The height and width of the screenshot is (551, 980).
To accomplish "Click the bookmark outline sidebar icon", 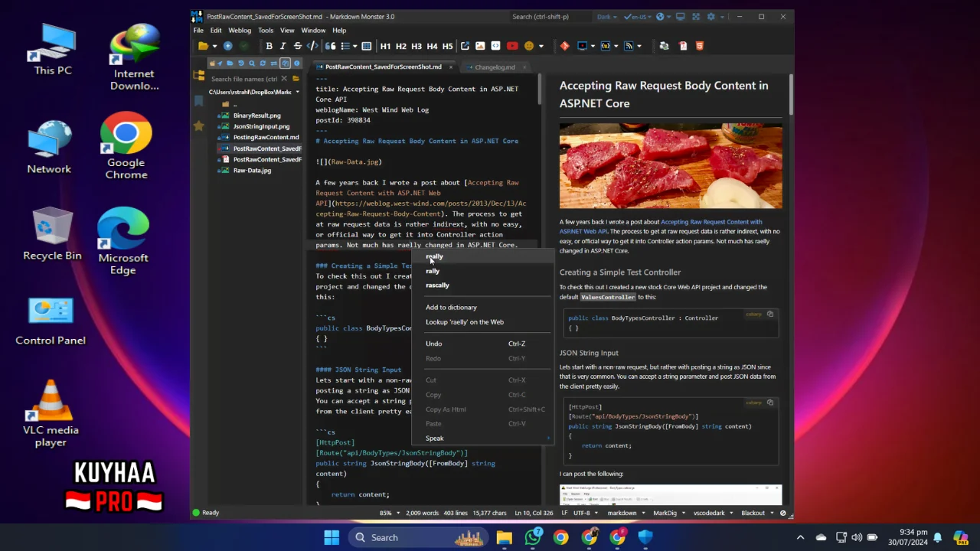I will click(199, 101).
